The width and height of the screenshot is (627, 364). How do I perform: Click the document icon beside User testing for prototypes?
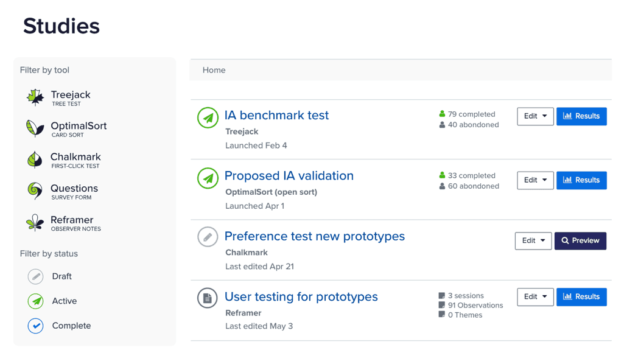click(x=208, y=298)
